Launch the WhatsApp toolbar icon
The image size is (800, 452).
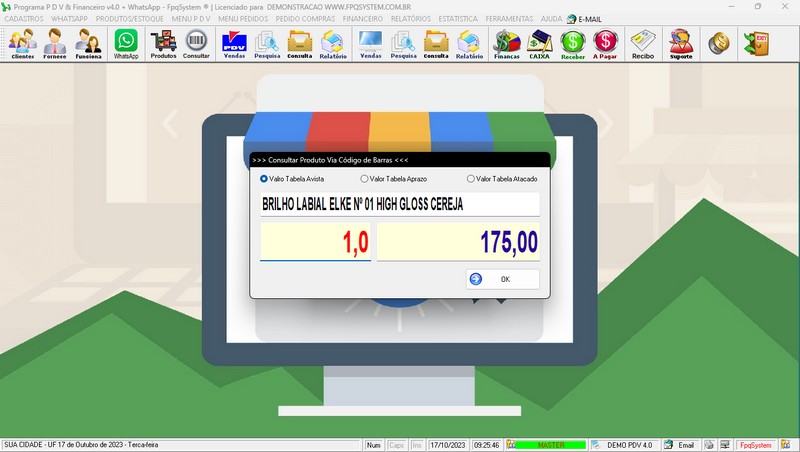tap(126, 44)
